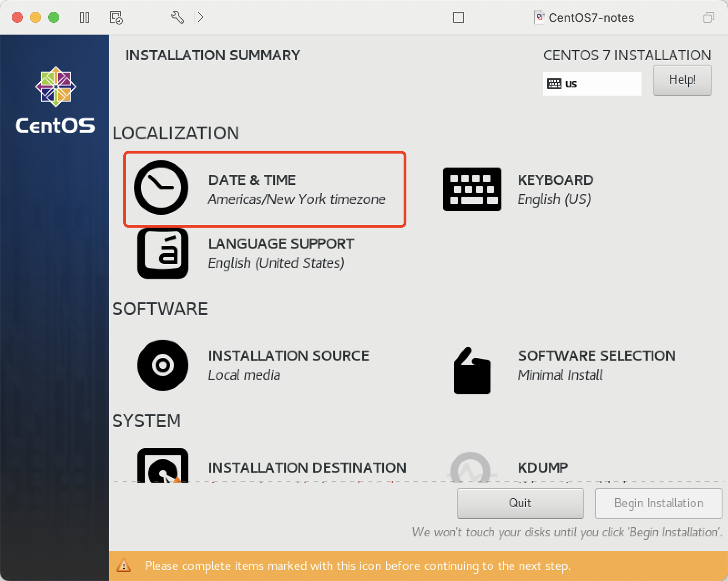This screenshot has height=581, width=728.
Task: Pause the virtual machine from toolbar
Action: pos(85,17)
